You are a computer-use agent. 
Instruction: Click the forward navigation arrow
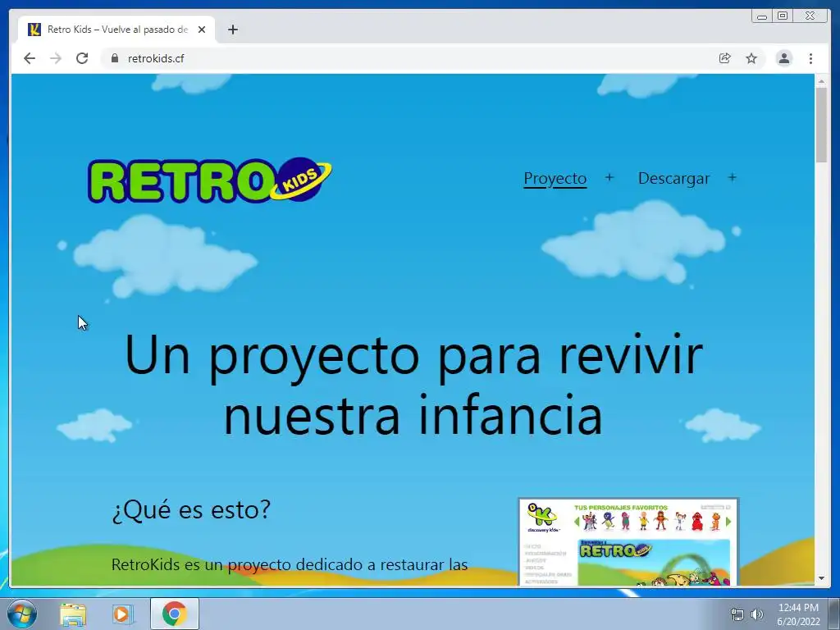coord(56,58)
